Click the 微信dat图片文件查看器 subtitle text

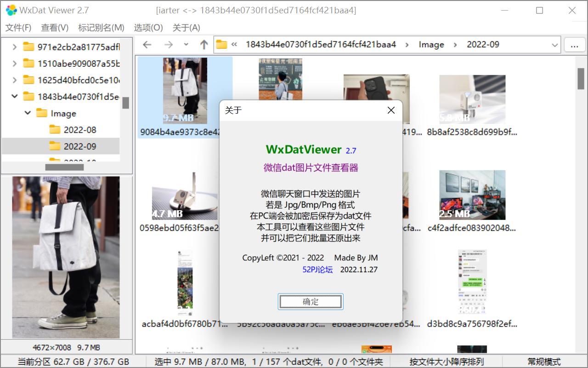[311, 168]
